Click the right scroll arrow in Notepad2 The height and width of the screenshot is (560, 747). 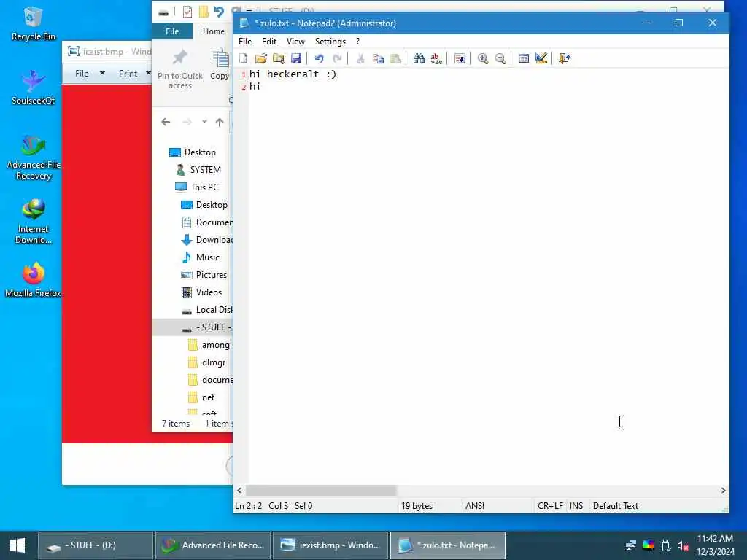click(723, 490)
